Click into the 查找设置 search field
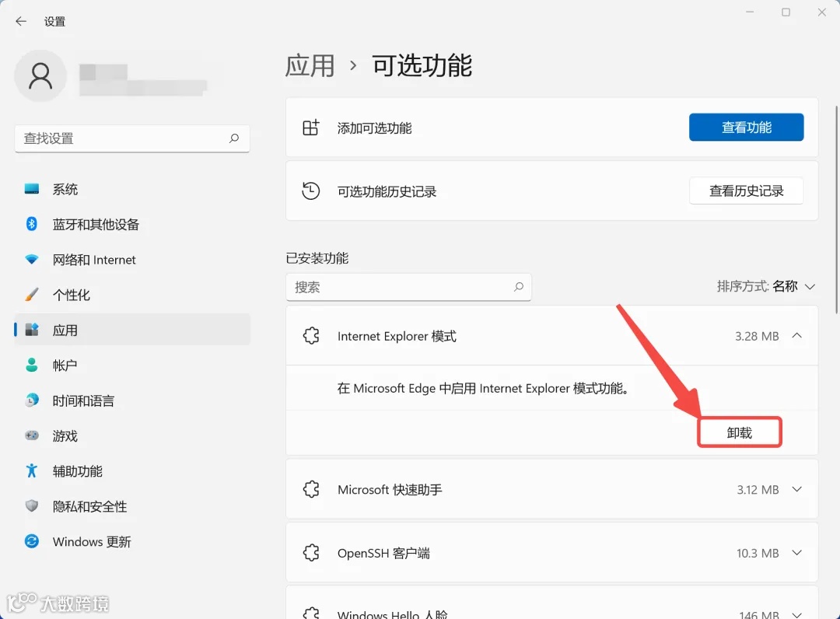Screen dimensions: 840x619 [x=131, y=138]
